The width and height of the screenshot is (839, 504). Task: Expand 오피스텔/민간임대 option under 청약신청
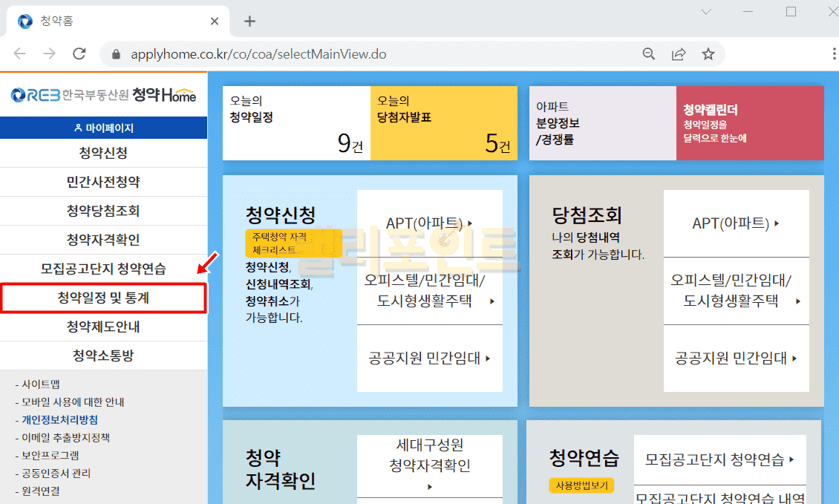click(x=429, y=291)
